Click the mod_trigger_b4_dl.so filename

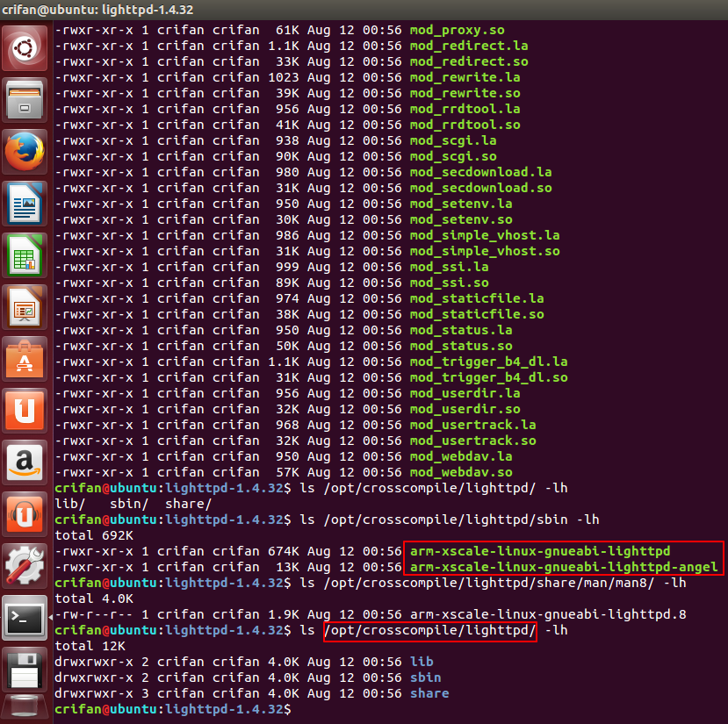coord(488,377)
